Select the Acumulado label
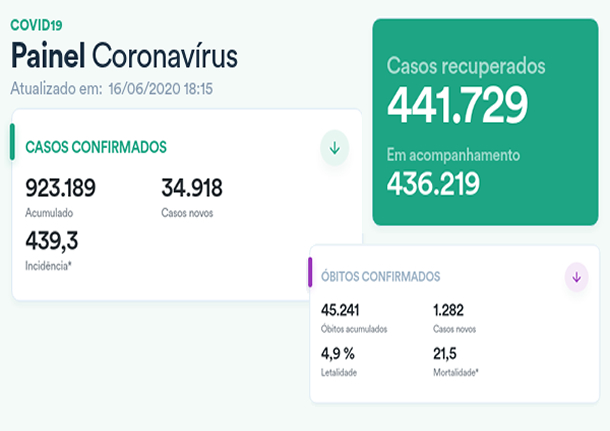 point(49,213)
